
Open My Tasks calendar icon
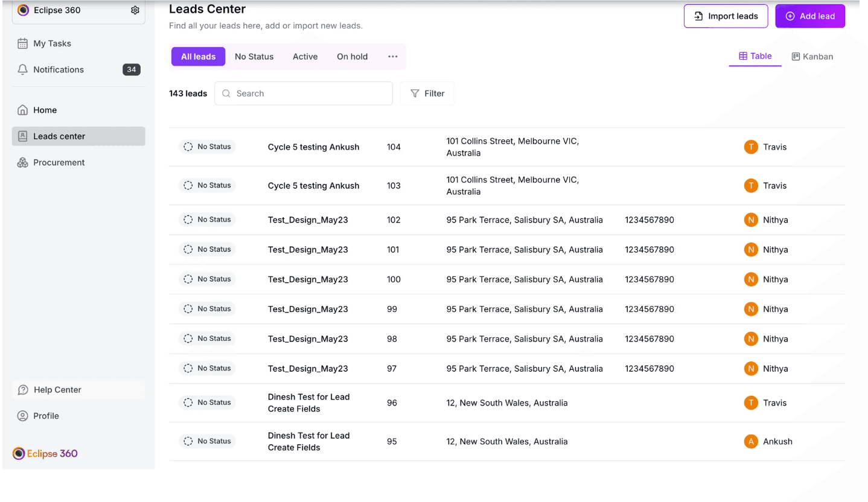point(23,43)
